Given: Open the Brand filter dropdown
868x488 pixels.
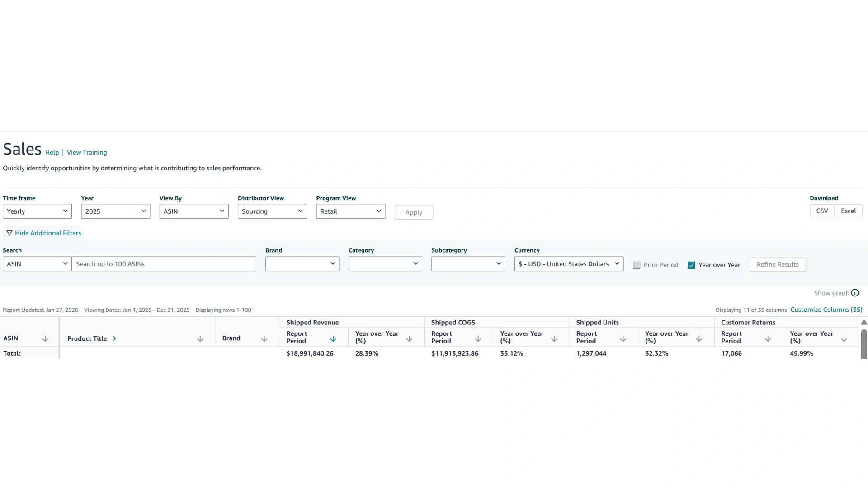Looking at the screenshot, I should tap(302, 264).
